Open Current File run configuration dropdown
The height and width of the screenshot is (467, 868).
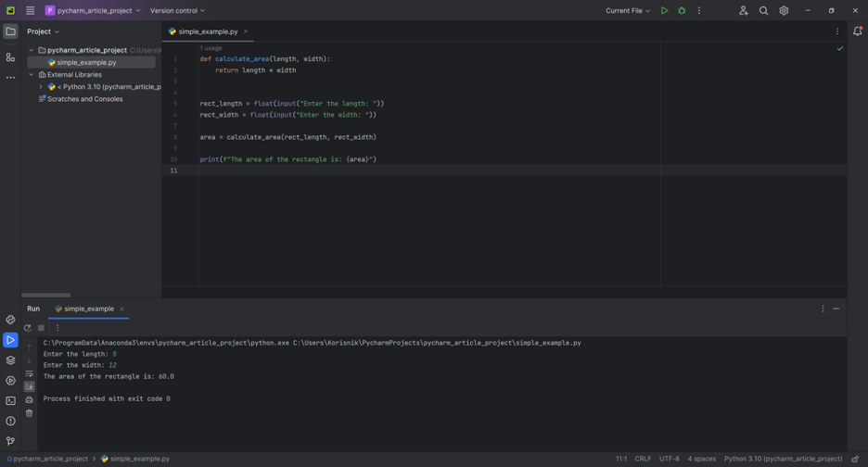[x=628, y=10]
